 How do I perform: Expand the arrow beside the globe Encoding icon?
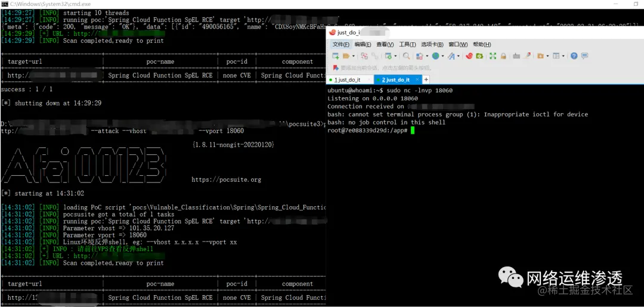(442, 56)
